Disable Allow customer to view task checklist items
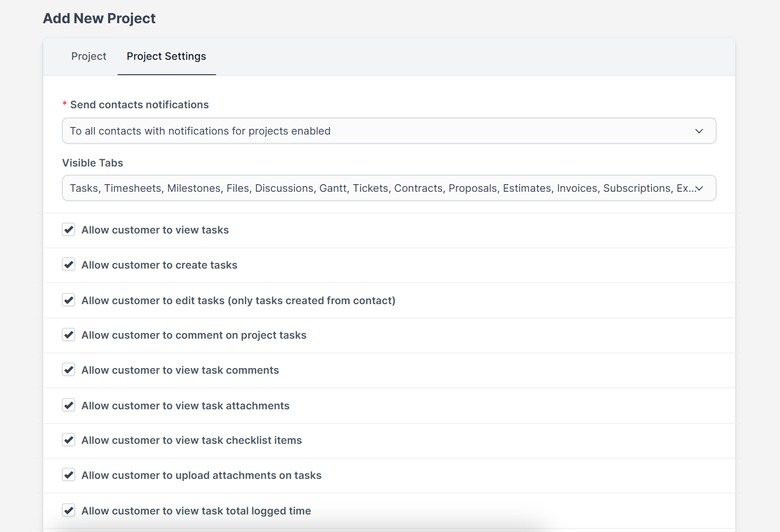 pyautogui.click(x=69, y=440)
